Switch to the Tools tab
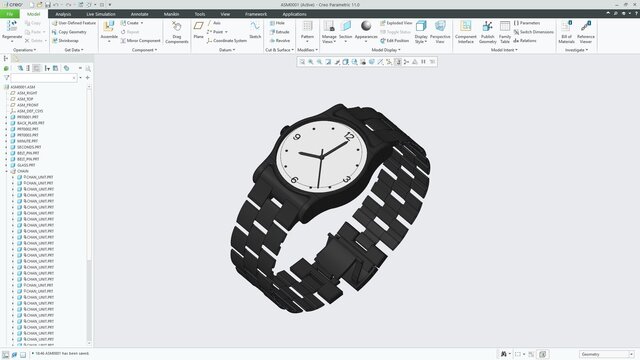Image resolution: width=640 pixels, height=360 pixels. [x=200, y=14]
